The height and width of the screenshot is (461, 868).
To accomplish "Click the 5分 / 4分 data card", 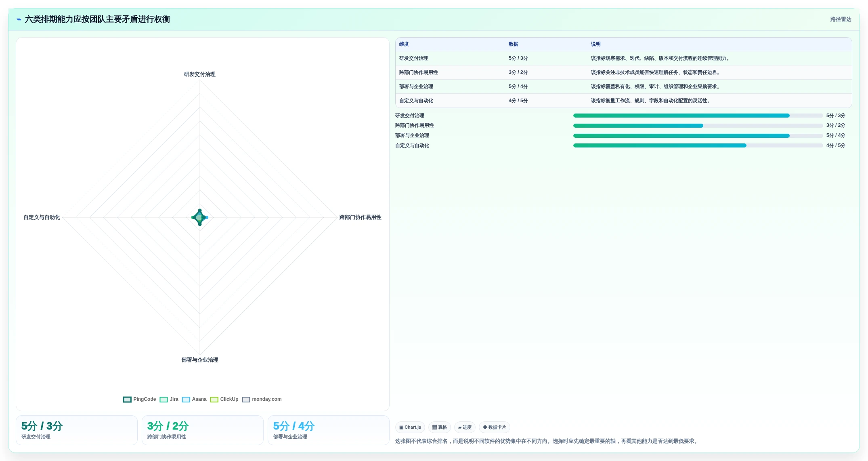I will pyautogui.click(x=329, y=430).
